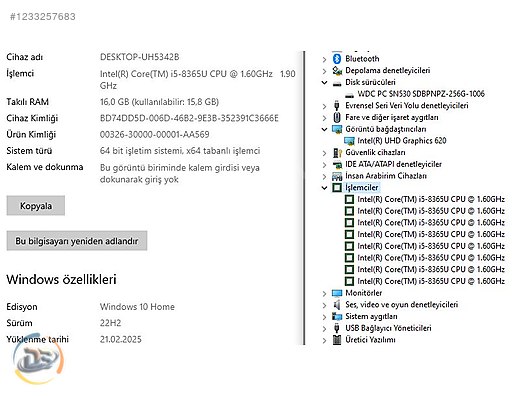The width and height of the screenshot is (528, 396).
Task: Click Bu bilgisayarı yeniden adlandır button
Action: point(77,241)
